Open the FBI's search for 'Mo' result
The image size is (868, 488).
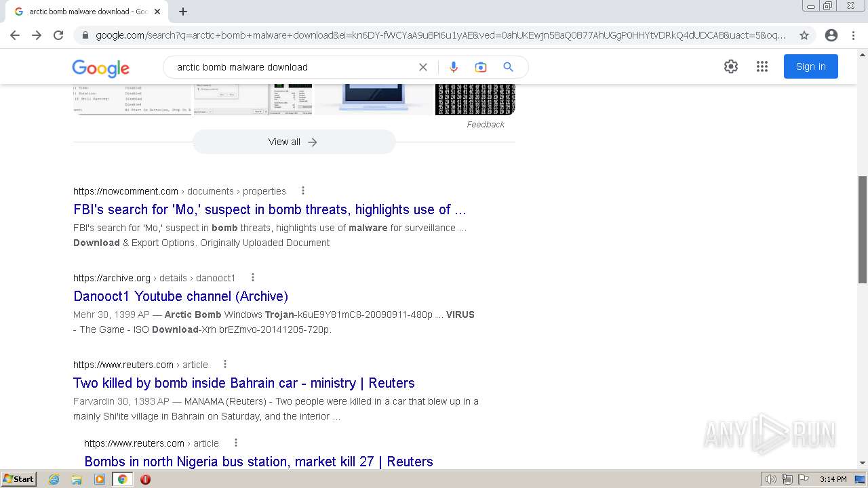(270, 209)
